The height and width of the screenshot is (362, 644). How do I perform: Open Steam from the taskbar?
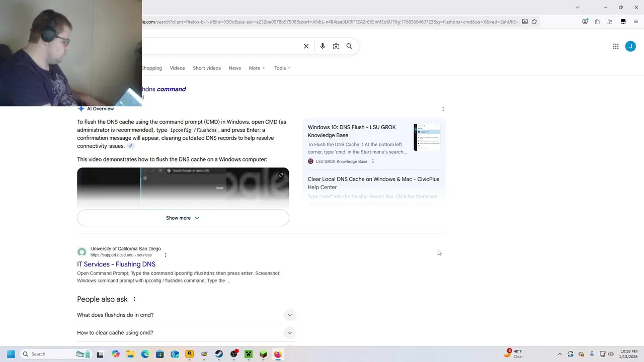(x=219, y=354)
